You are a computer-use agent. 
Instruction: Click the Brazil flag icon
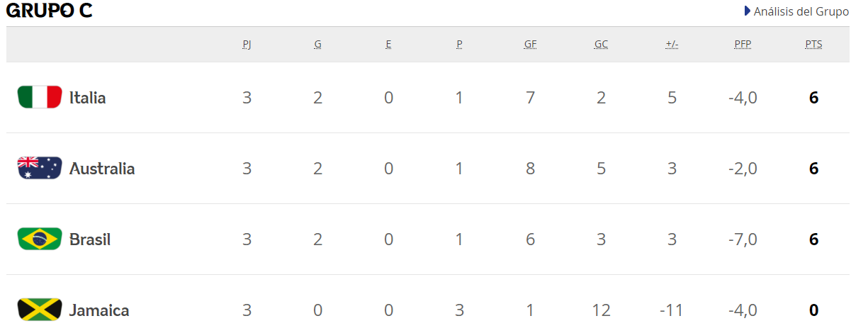[40, 239]
